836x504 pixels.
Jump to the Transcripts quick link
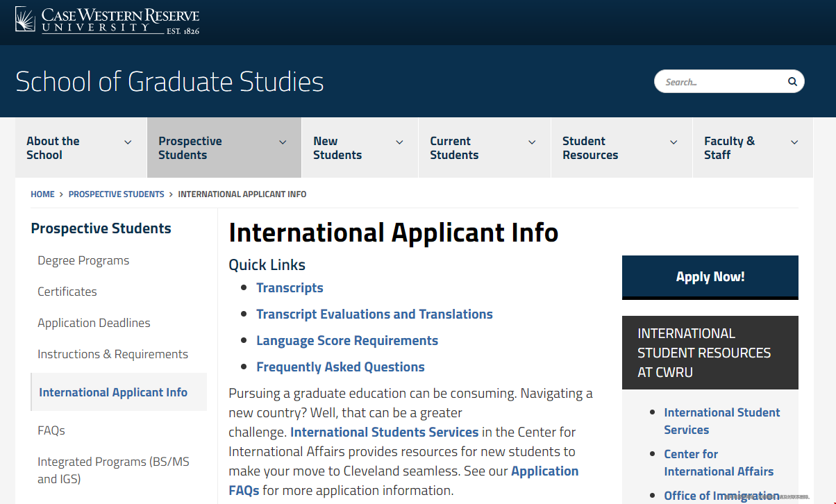290,288
